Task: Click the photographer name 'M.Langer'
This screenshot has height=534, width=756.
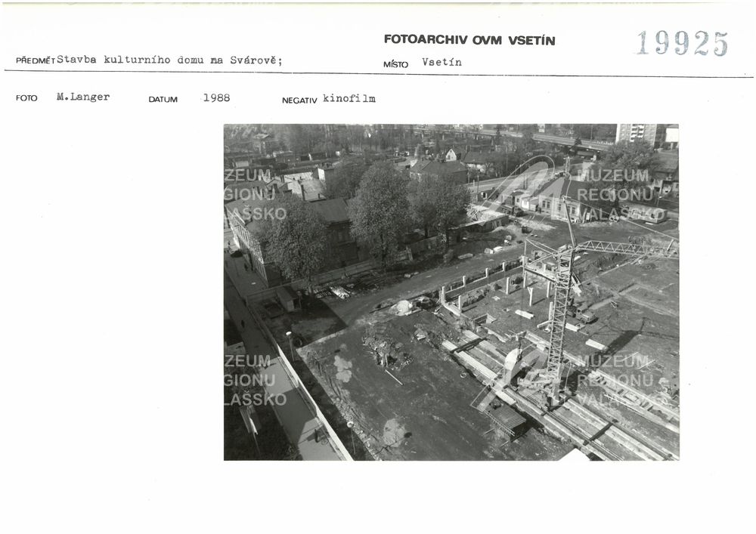Action: pyautogui.click(x=83, y=97)
